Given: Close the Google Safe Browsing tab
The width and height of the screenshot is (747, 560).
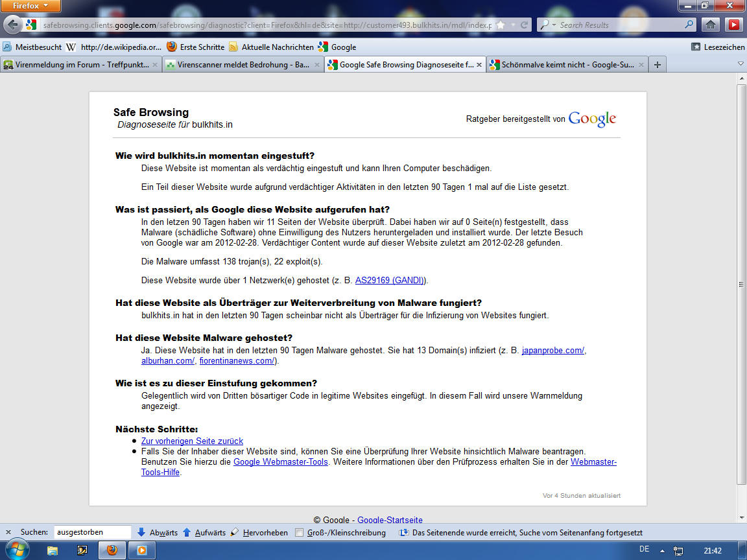Looking at the screenshot, I should (x=479, y=65).
